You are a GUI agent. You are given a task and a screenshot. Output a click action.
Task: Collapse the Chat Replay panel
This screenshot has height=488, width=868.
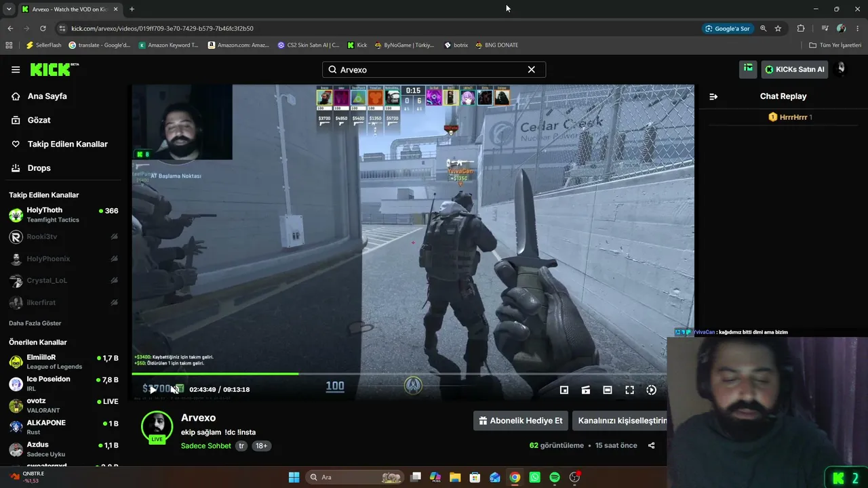click(x=713, y=96)
